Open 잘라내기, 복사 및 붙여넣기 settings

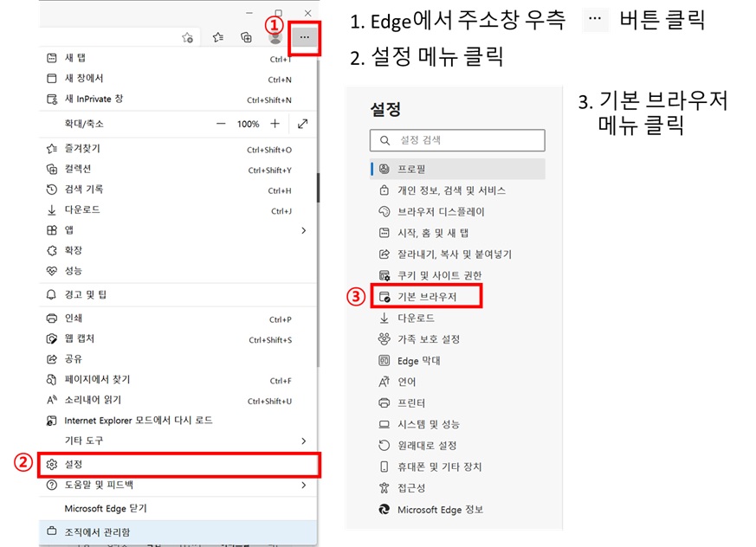(x=457, y=254)
